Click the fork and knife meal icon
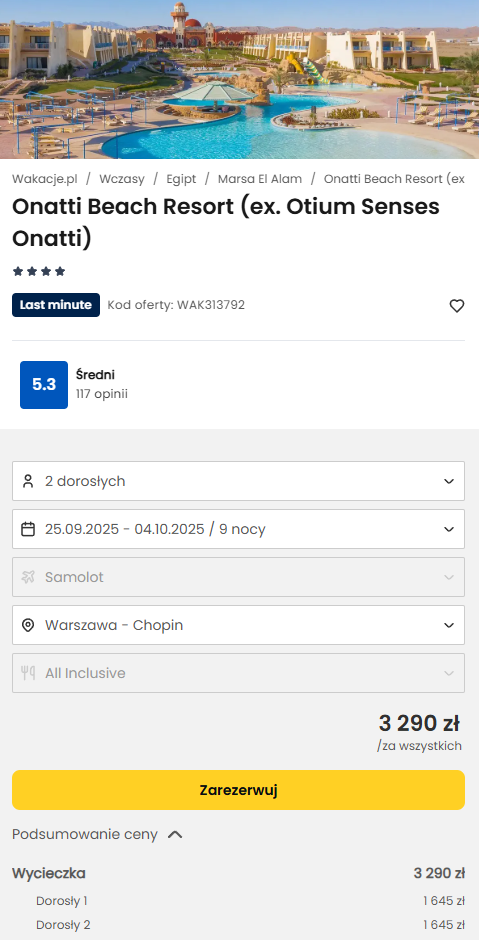 click(28, 673)
